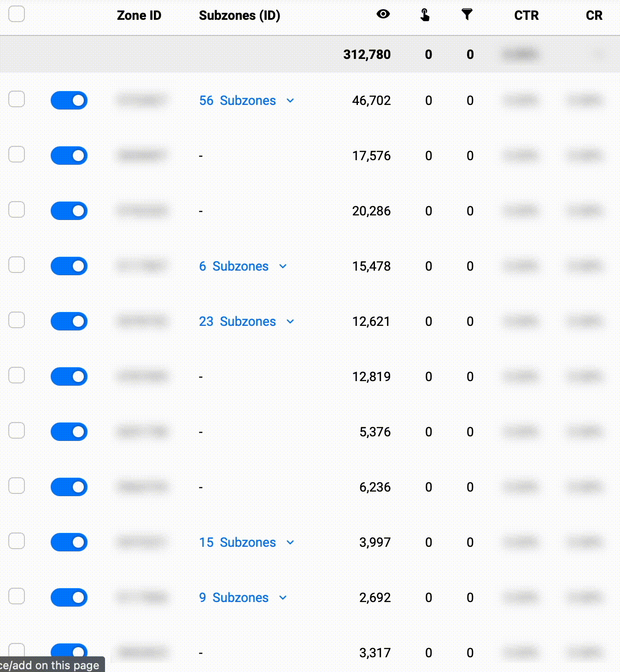
Task: Check the box for the 46,702 impressions row
Action: (17, 99)
